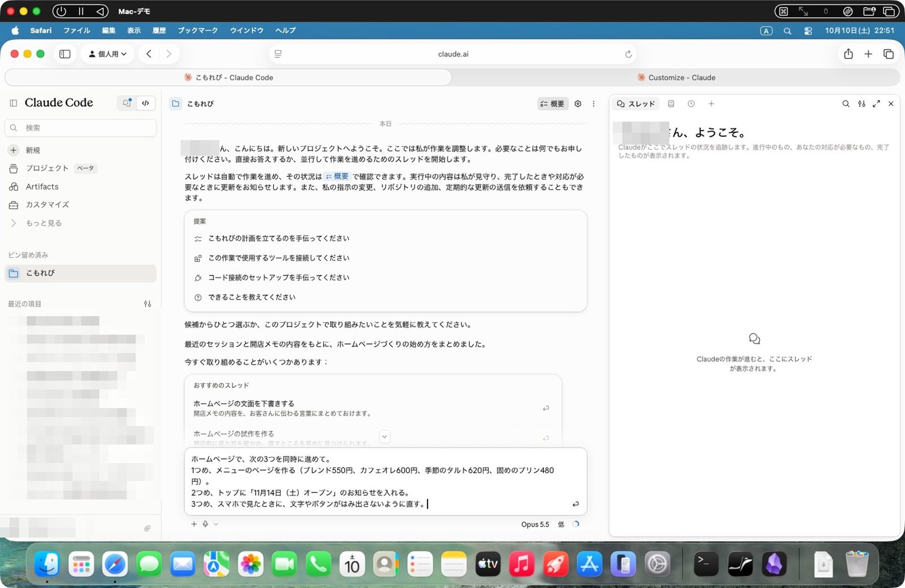This screenshot has height=588, width=905.
Task: Expand the recommended threads chevron down button
Action: point(384,436)
